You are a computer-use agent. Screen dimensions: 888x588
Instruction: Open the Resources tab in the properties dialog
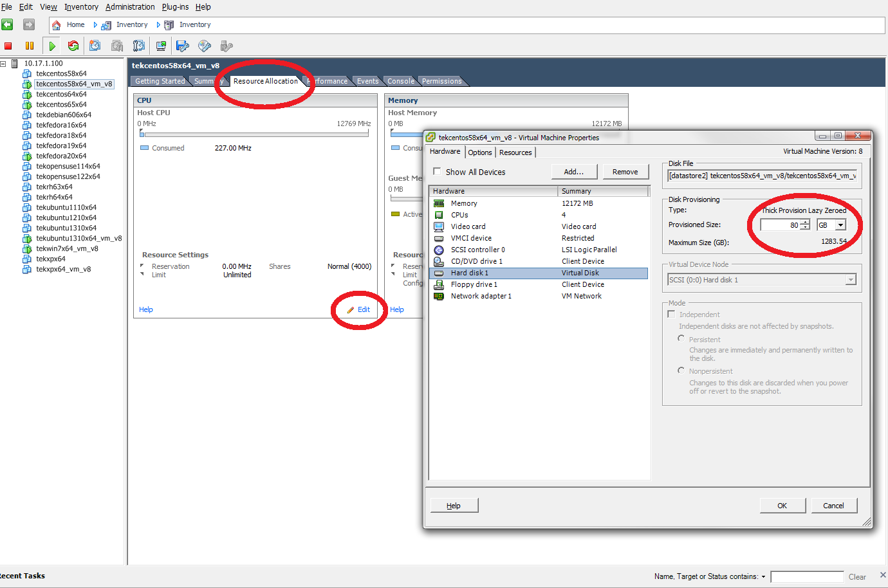tap(515, 152)
